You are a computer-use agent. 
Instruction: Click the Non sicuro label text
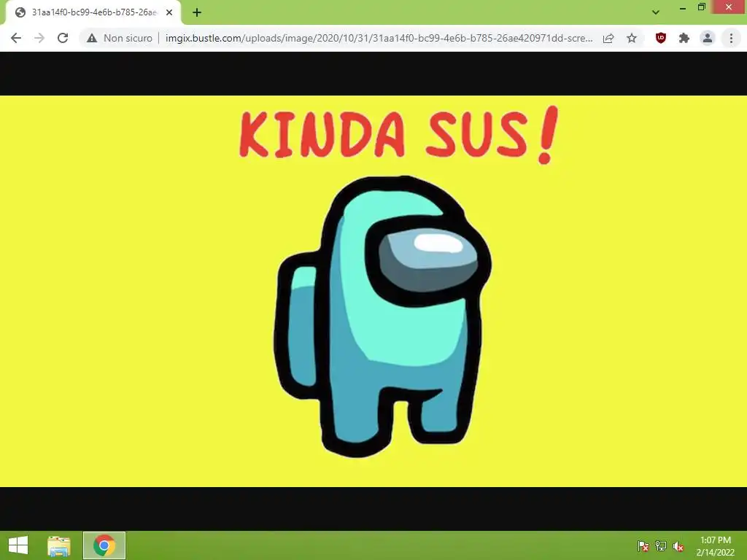pyautogui.click(x=128, y=38)
